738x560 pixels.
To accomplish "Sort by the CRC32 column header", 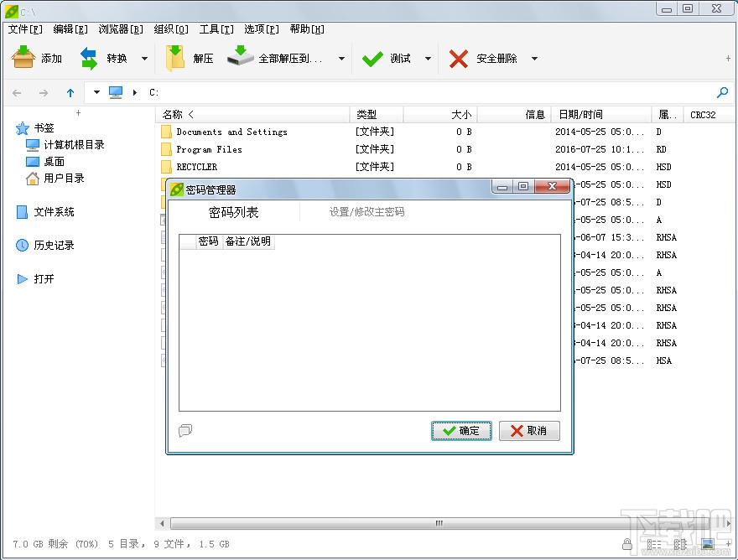I will (x=709, y=114).
